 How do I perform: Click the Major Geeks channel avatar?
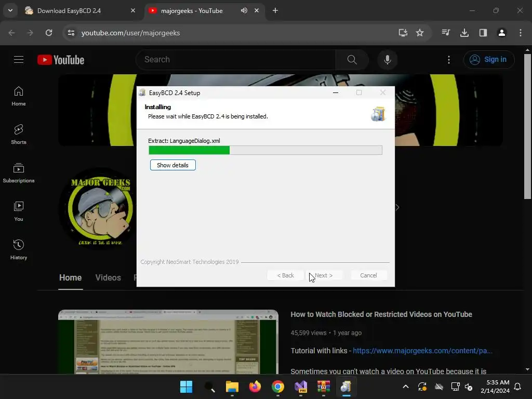click(x=98, y=208)
